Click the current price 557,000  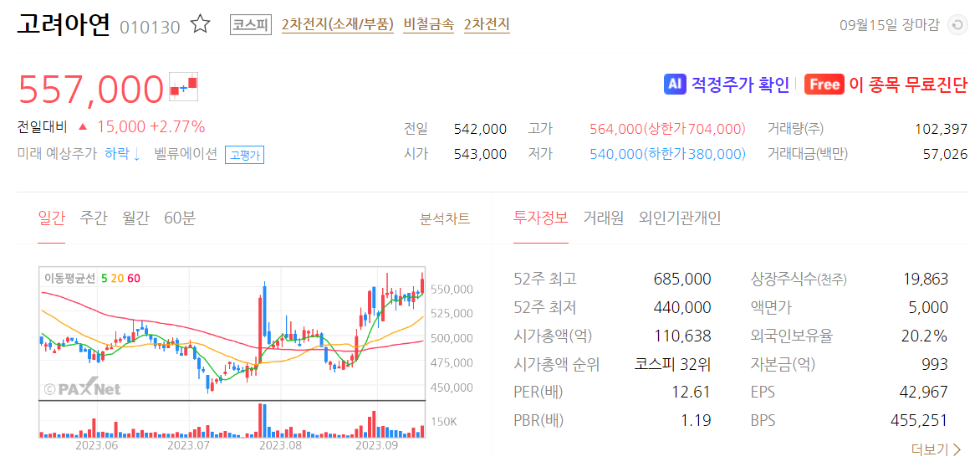pos(90,89)
